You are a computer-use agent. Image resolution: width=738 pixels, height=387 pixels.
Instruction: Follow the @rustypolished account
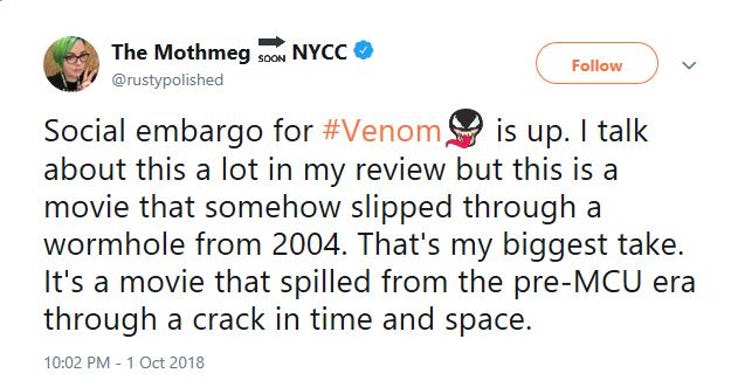point(596,64)
